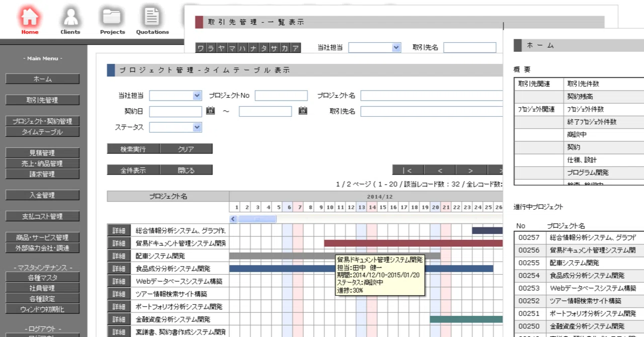The width and height of the screenshot is (644, 337).
Task: Open 入金管理 from the sidebar
Action: point(43,195)
